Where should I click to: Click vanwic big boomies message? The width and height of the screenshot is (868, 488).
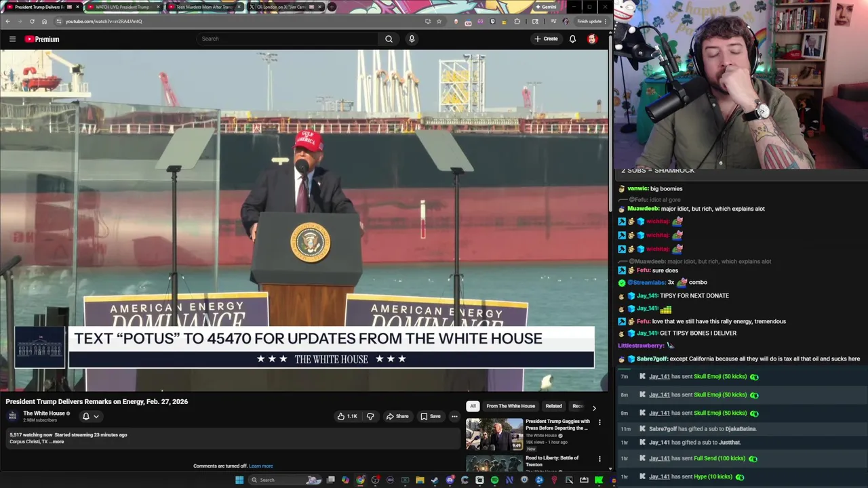pos(650,188)
